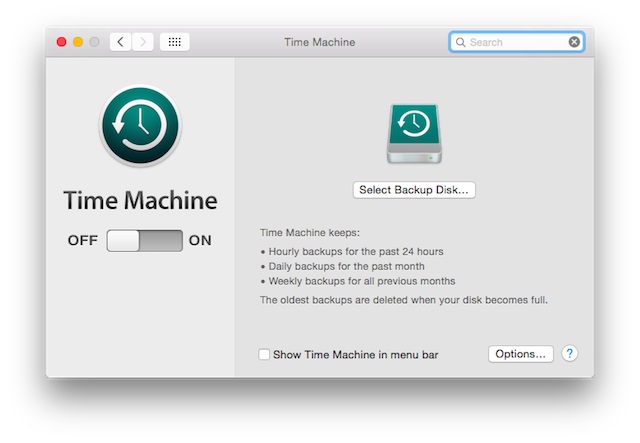
Task: Enable Show Time Machine in menu bar
Action: (264, 354)
